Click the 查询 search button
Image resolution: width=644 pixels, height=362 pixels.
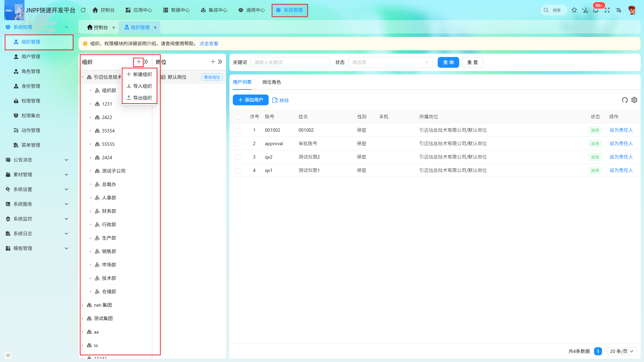(x=448, y=62)
